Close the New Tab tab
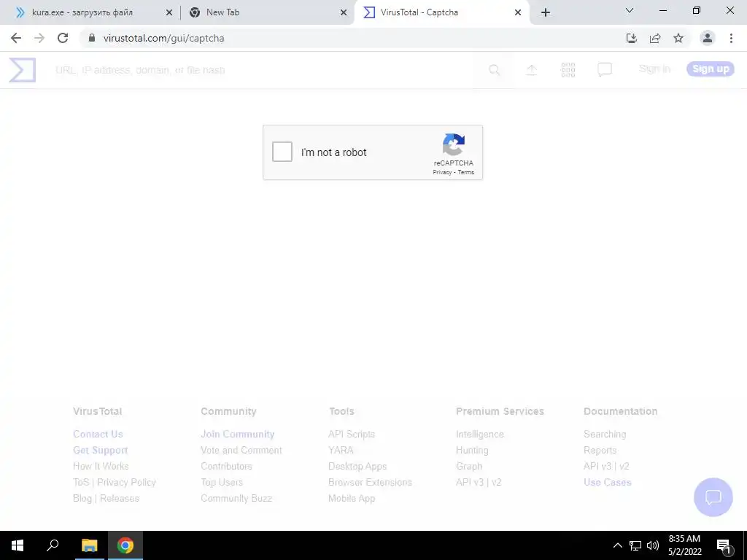This screenshot has width=747, height=560. tap(344, 13)
